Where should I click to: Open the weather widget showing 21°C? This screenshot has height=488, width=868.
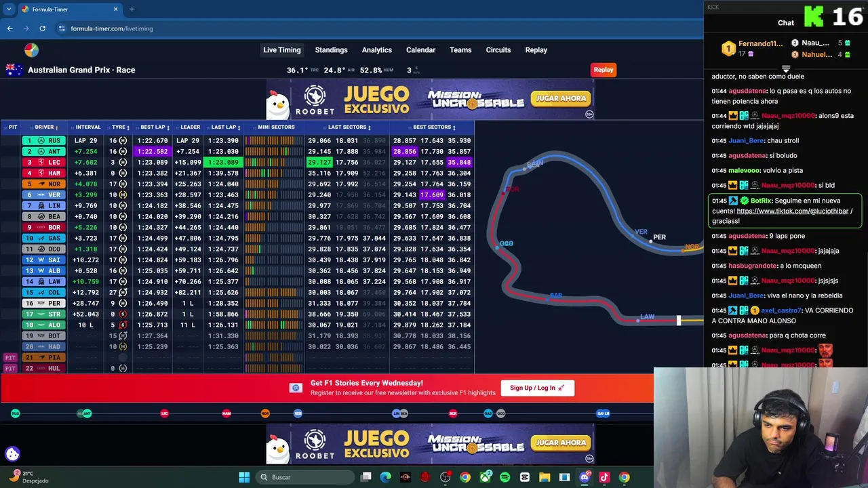tap(27, 476)
